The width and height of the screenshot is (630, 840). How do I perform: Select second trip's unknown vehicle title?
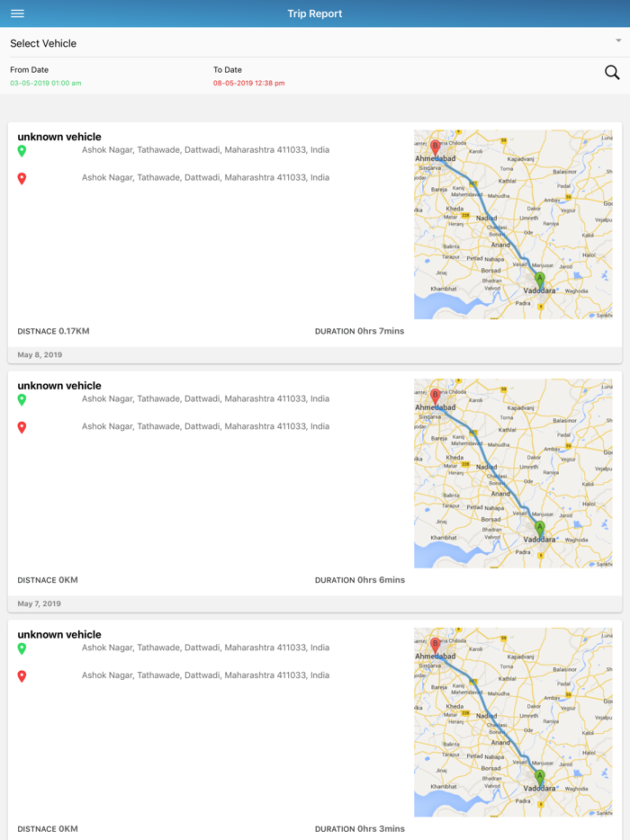pos(59,386)
